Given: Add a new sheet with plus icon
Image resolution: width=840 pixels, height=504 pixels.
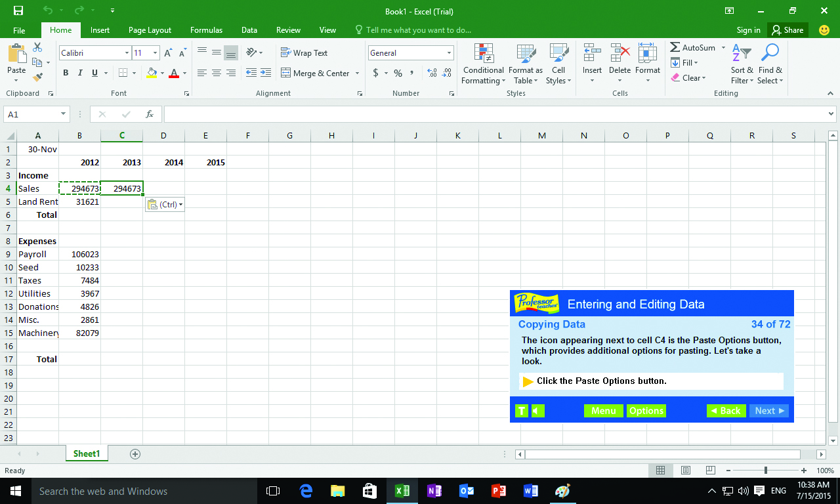Looking at the screenshot, I should 135,453.
